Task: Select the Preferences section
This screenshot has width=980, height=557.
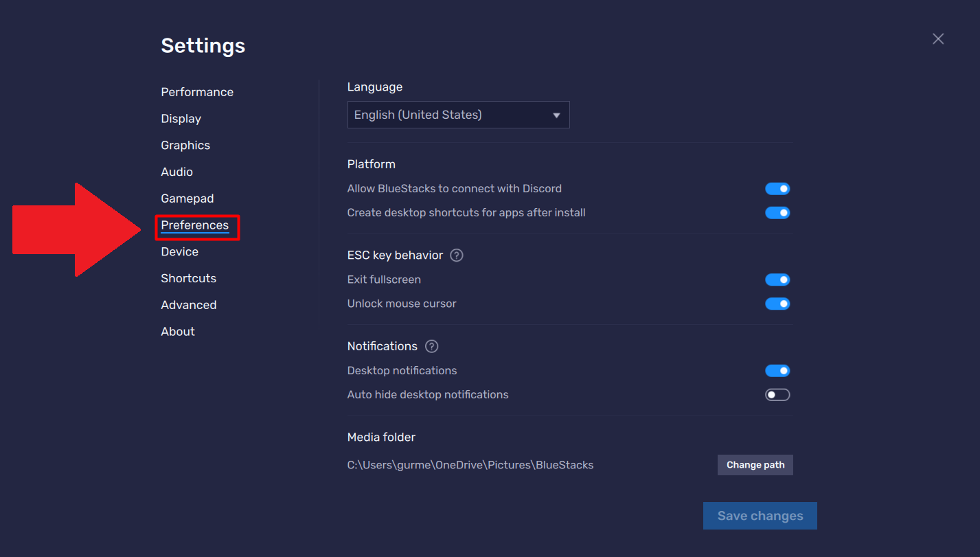Action: coord(195,225)
